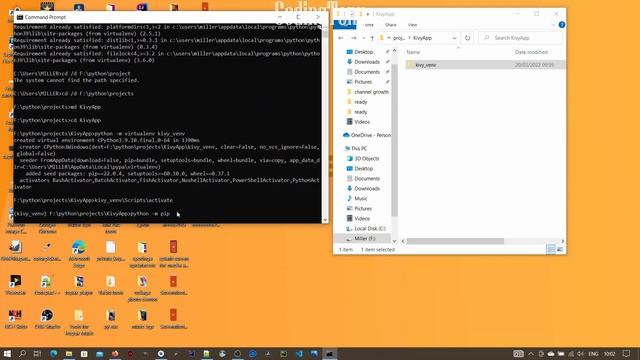This screenshot has width=640, height=360.
Task: Click the file list horizontal scrollbar
Action: (455, 241)
